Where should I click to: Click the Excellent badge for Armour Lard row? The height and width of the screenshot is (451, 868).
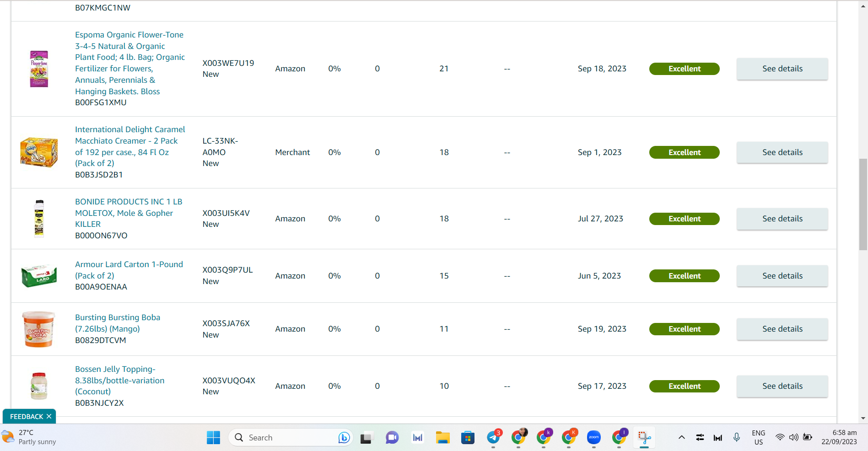tap(684, 276)
